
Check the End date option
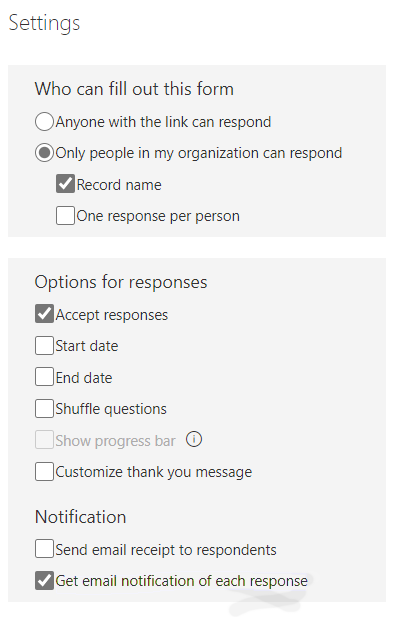(44, 377)
